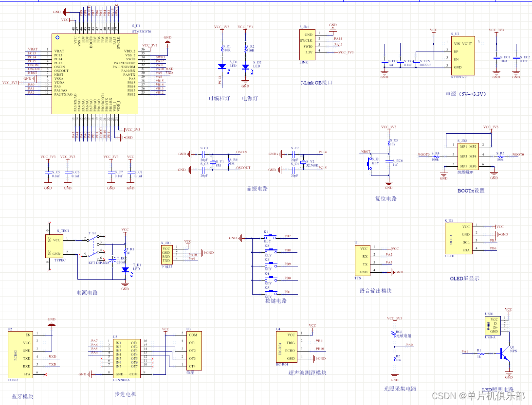Click the S_D2 power LED symbol
532x405 pixels.
pos(246,67)
